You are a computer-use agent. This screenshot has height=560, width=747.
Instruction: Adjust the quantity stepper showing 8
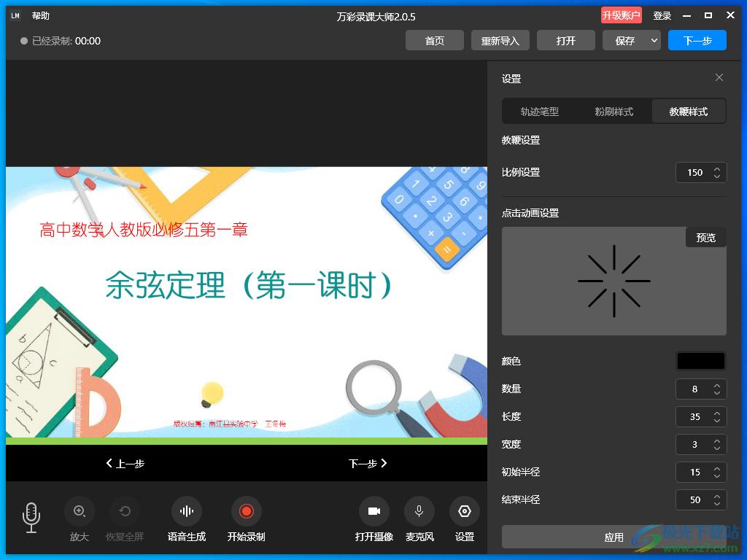716,389
